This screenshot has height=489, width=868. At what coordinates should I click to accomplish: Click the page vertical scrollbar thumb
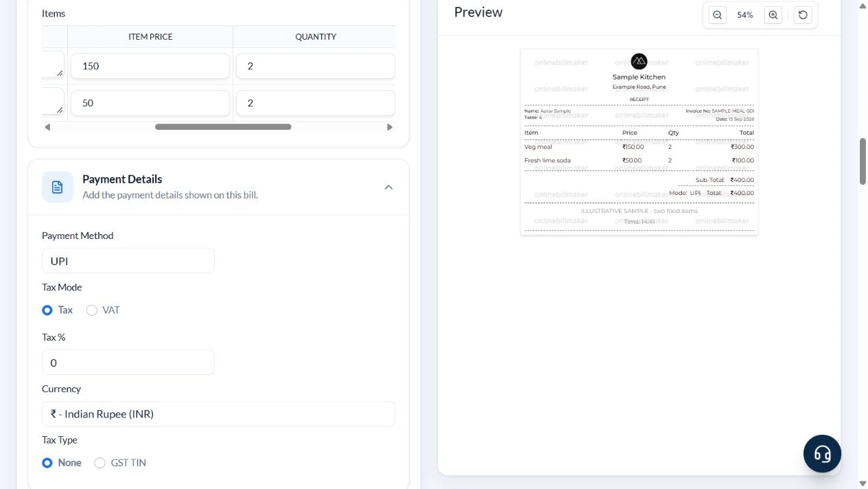(x=863, y=161)
